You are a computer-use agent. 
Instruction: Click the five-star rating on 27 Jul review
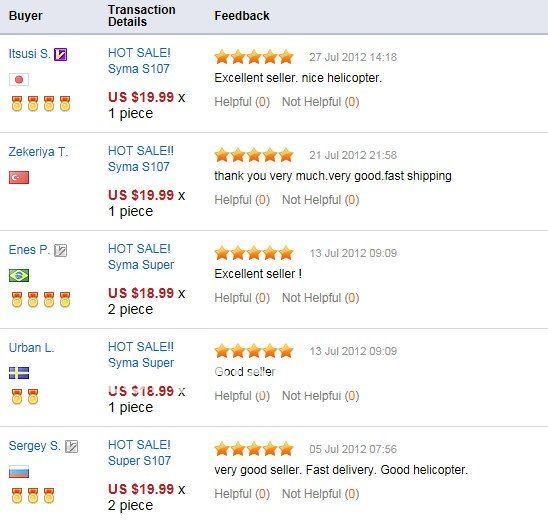tap(254, 57)
